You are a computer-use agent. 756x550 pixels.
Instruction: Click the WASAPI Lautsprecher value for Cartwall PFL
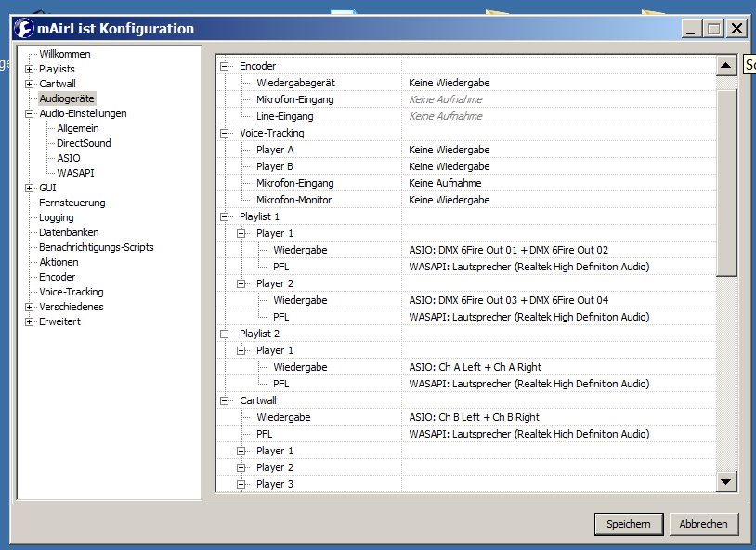[x=528, y=434]
